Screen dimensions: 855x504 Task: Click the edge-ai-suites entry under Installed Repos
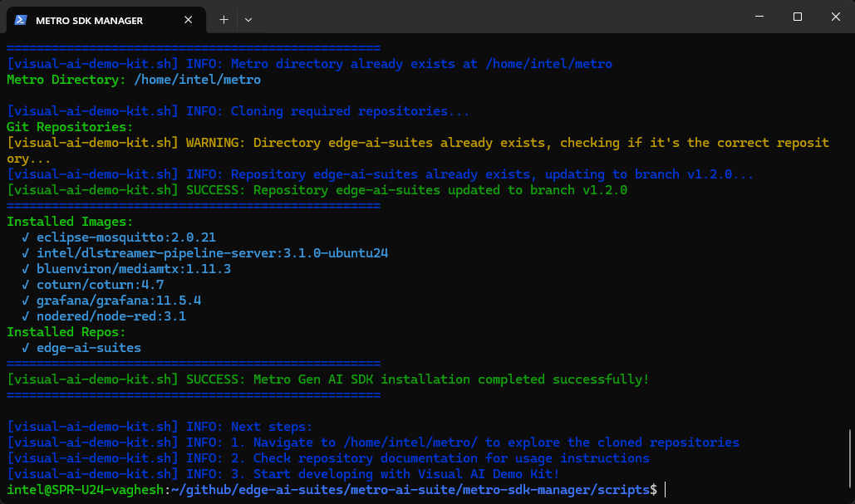pos(88,348)
